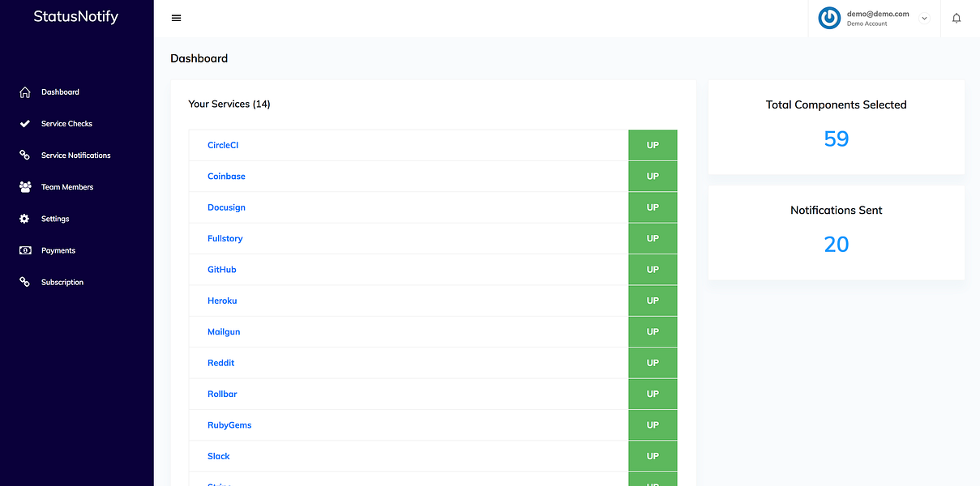Click the StatusNotify title in the sidebar
The image size is (980, 486).
coord(75,16)
